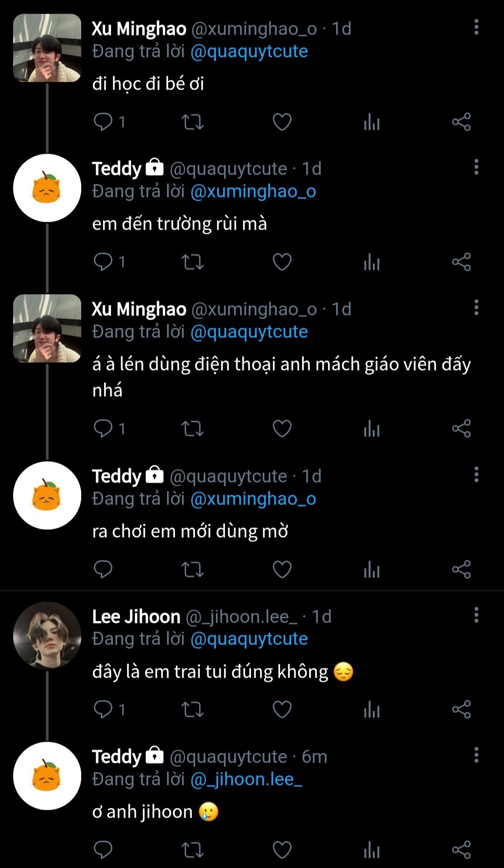504x868 pixels.
Task: Retweet Teddy's "em đến trường rùi mà" reply
Action: point(192,262)
